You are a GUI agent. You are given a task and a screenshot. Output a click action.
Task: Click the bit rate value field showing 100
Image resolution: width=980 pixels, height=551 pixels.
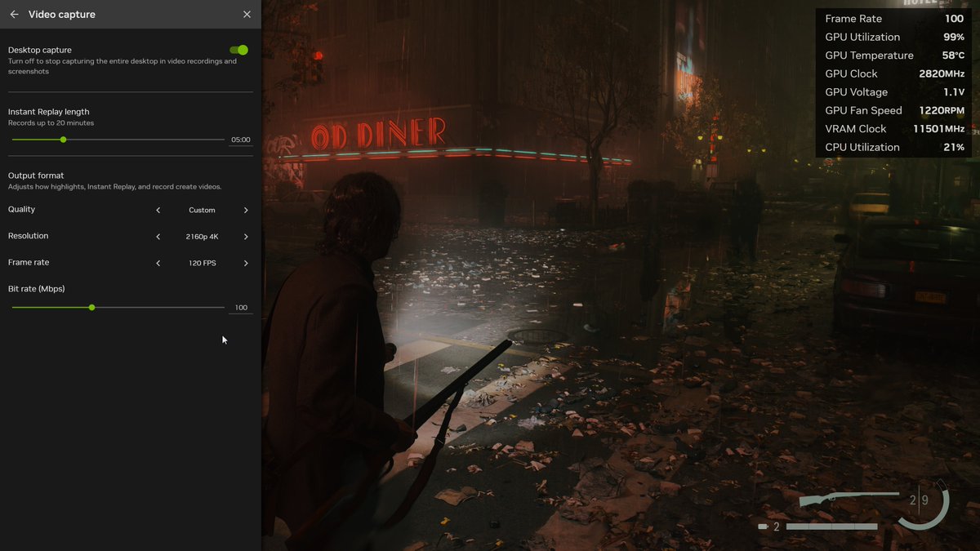tap(240, 308)
